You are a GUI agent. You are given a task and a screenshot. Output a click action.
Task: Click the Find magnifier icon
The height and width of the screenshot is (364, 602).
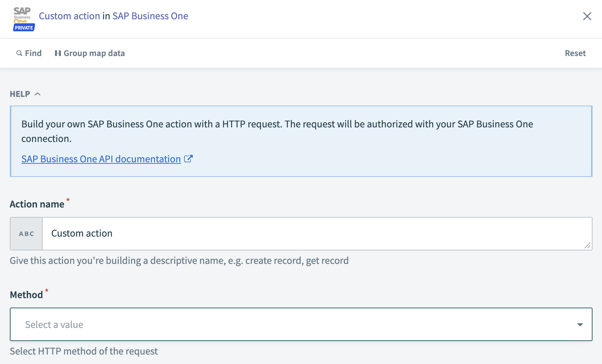pos(19,53)
